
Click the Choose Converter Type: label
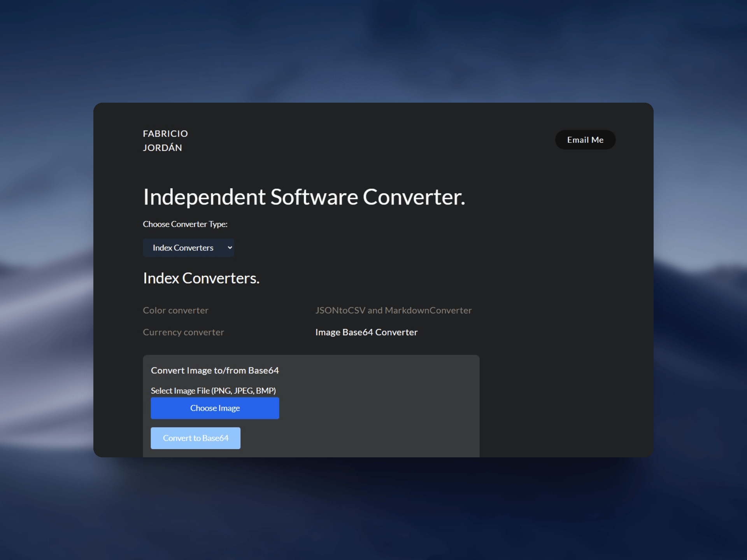coord(185,224)
